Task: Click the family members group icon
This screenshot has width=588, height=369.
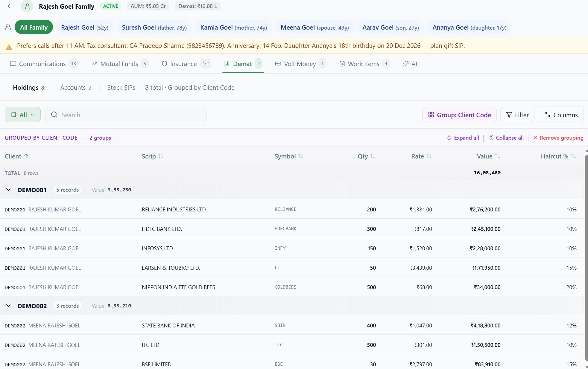Action: click(8, 27)
